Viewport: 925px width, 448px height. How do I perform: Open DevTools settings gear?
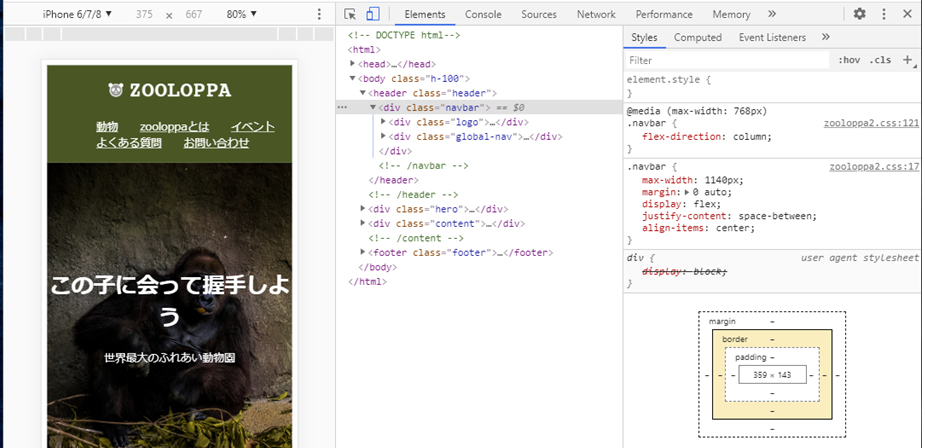[860, 14]
